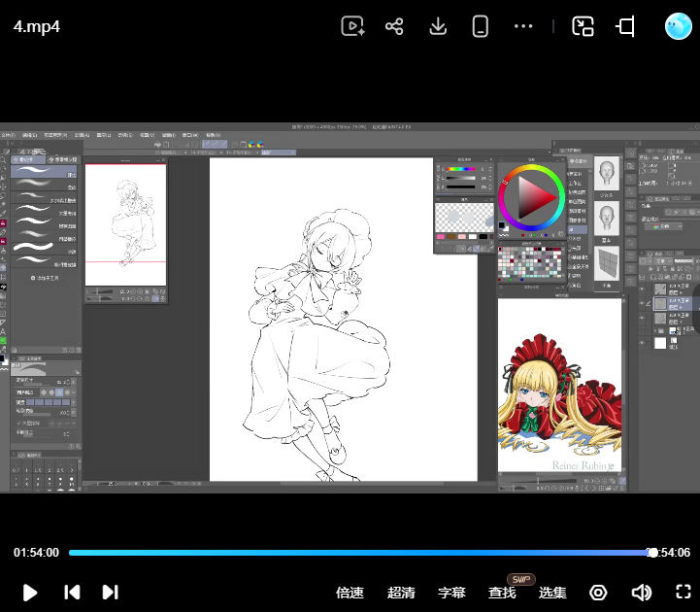Open the 选集 episode list

[x=552, y=593]
